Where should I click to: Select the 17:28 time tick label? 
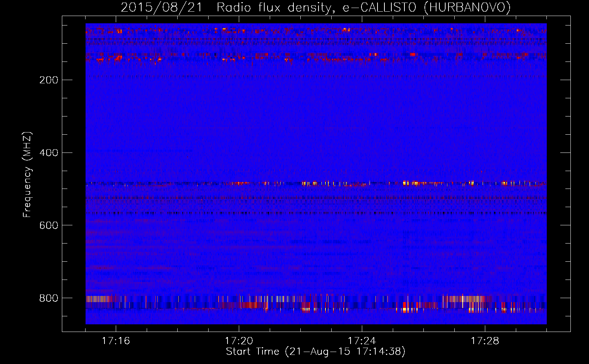(485, 341)
